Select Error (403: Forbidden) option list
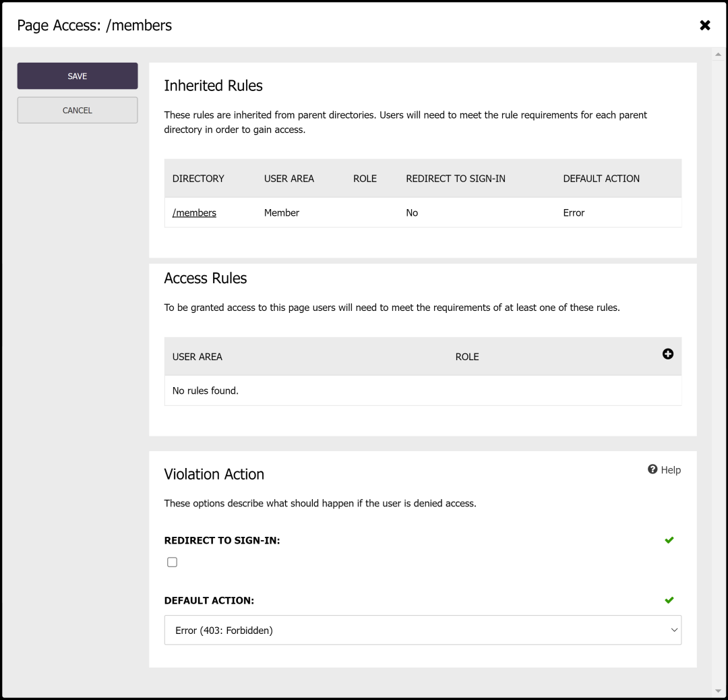728x700 pixels. click(423, 629)
